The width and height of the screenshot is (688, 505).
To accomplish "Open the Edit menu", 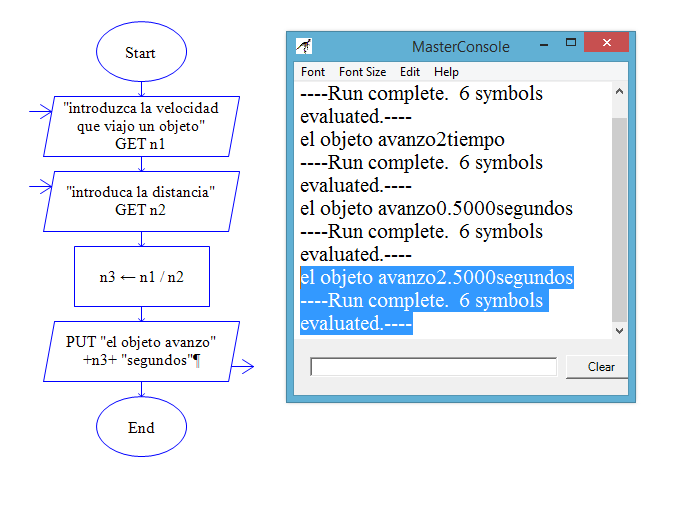I will pyautogui.click(x=410, y=72).
